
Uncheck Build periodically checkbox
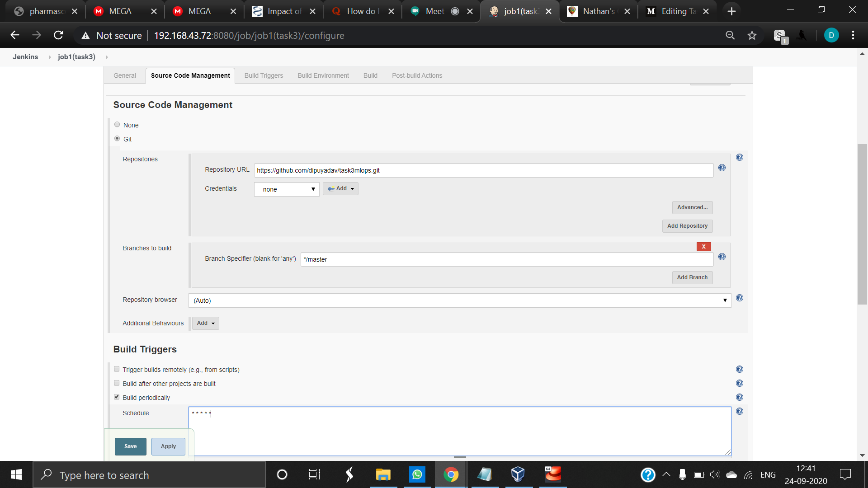coord(117,397)
